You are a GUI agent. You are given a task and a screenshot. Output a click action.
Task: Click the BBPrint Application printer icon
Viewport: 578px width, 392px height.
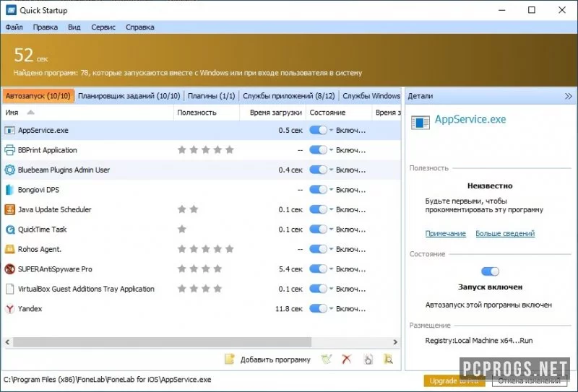9,150
